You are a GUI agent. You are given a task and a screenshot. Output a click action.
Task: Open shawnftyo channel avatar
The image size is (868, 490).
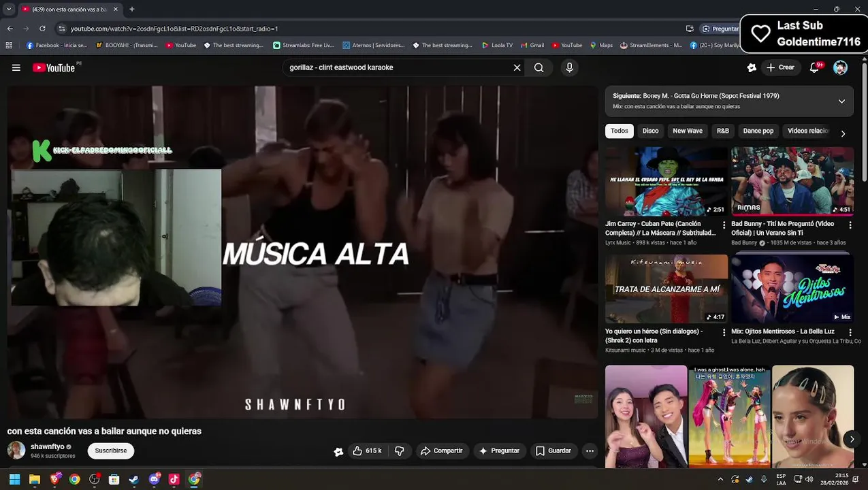tap(16, 450)
